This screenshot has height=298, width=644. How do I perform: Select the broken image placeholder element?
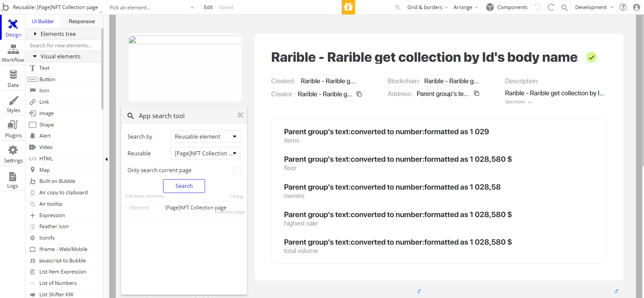[185, 68]
